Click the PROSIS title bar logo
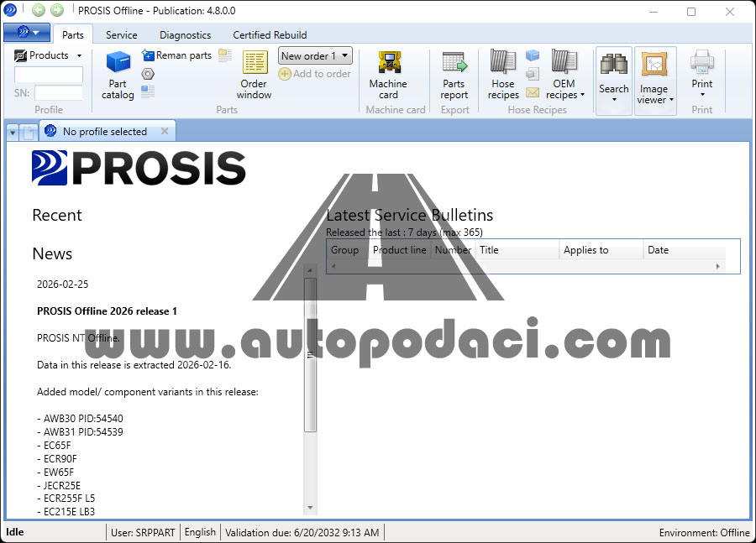 tap(9, 9)
